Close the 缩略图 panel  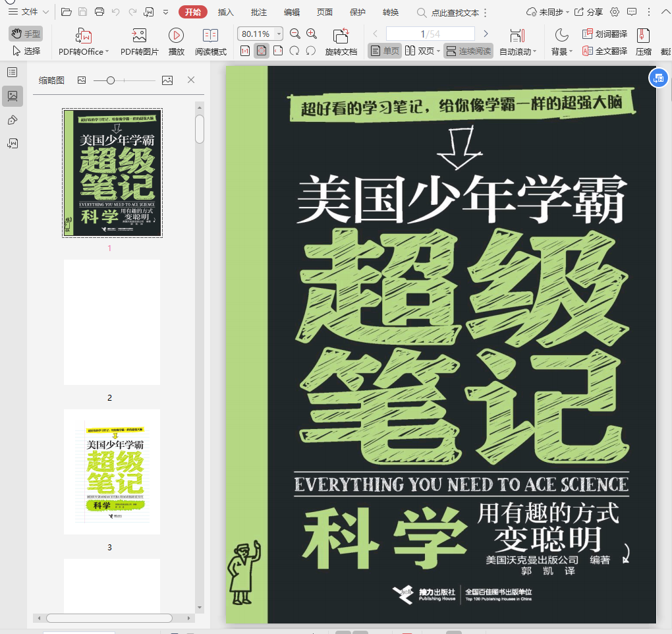[x=191, y=80]
